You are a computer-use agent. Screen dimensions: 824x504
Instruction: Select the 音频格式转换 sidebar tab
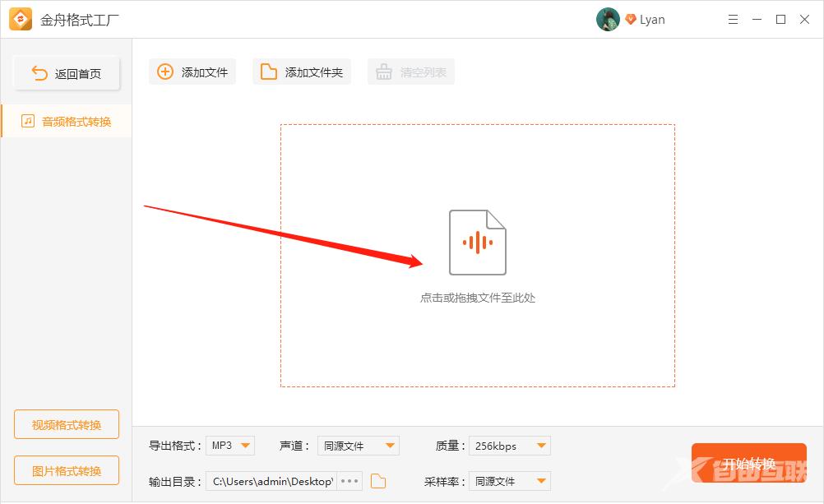point(67,122)
